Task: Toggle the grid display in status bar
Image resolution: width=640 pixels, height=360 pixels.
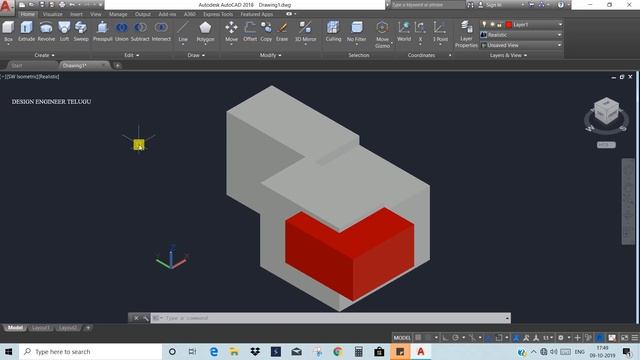Action: pyautogui.click(x=418, y=338)
